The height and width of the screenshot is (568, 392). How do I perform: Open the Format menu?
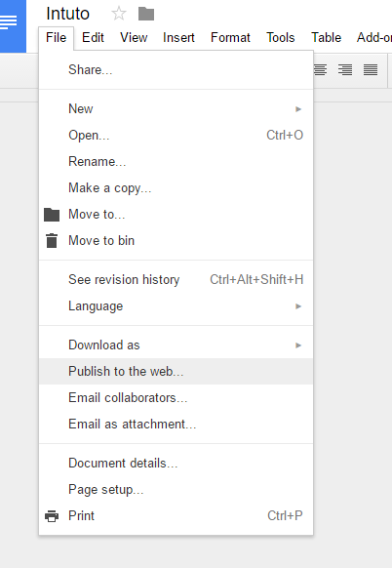[x=230, y=38]
